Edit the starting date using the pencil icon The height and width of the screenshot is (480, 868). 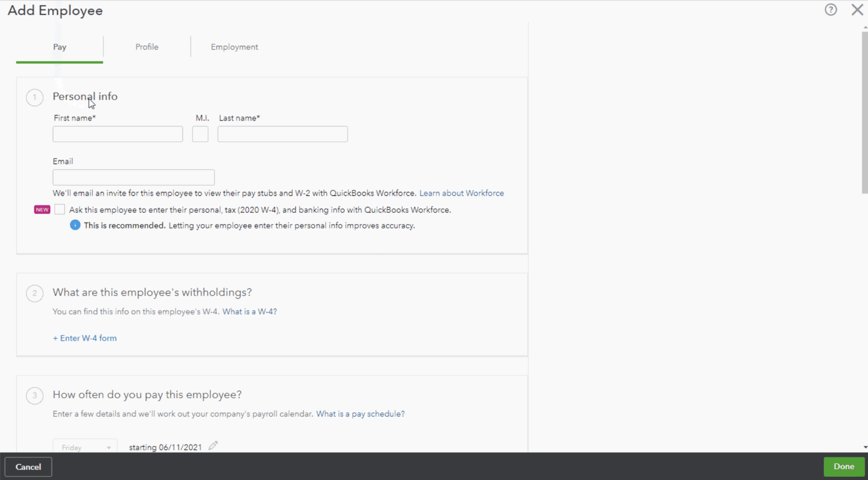213,446
